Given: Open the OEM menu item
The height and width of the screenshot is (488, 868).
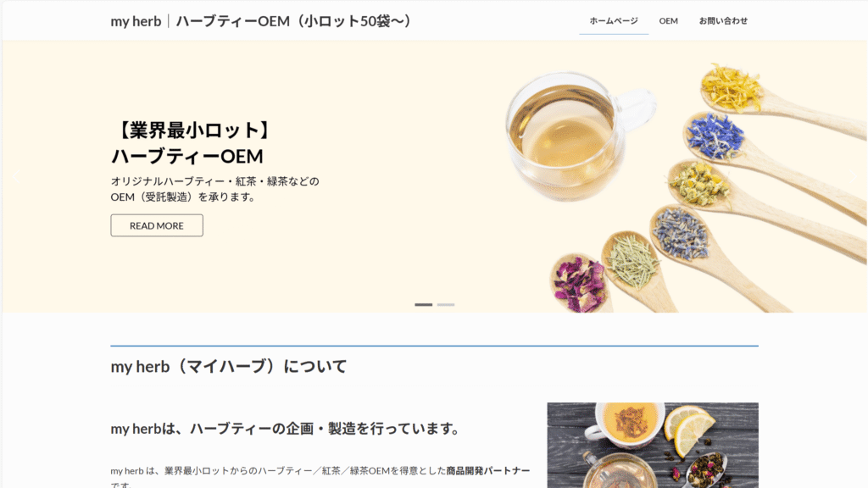Looking at the screenshot, I should tap(668, 21).
